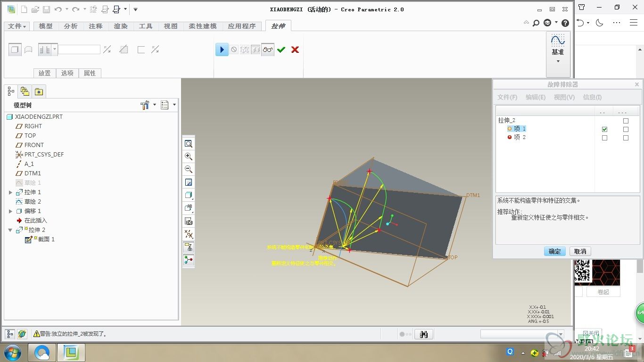Switch to the 分析 ribbon tab
The height and width of the screenshot is (362, 644).
pyautogui.click(x=71, y=26)
